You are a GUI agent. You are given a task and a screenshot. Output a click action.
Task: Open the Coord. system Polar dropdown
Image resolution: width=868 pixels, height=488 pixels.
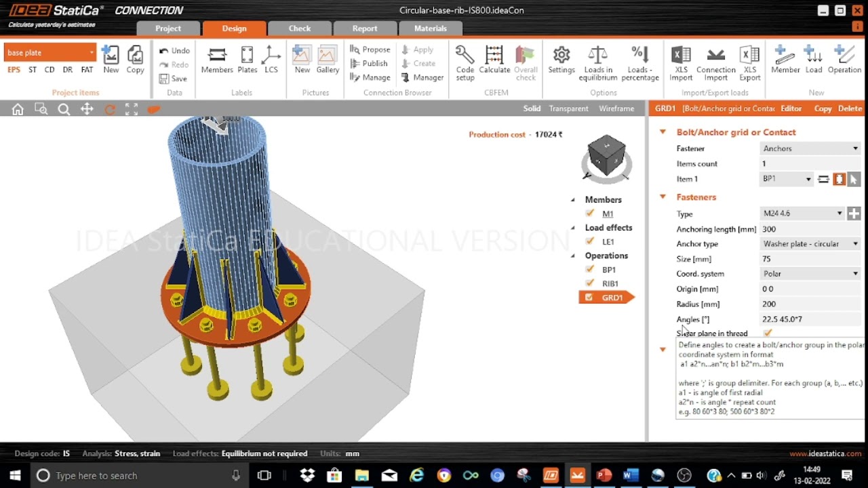point(810,274)
